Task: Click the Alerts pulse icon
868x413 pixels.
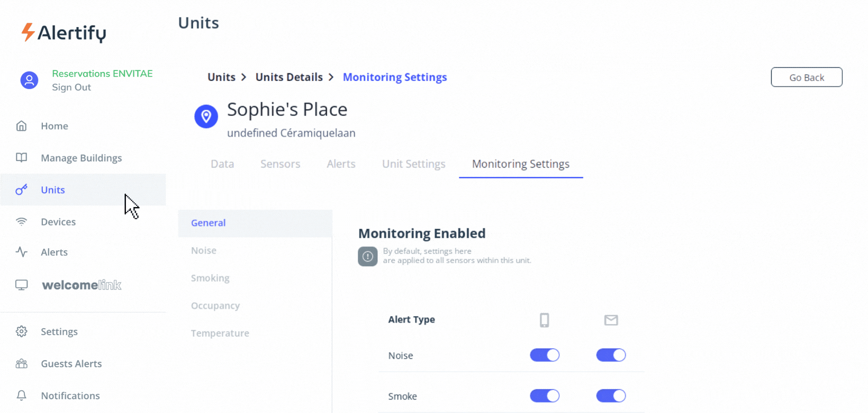Action: click(x=21, y=252)
